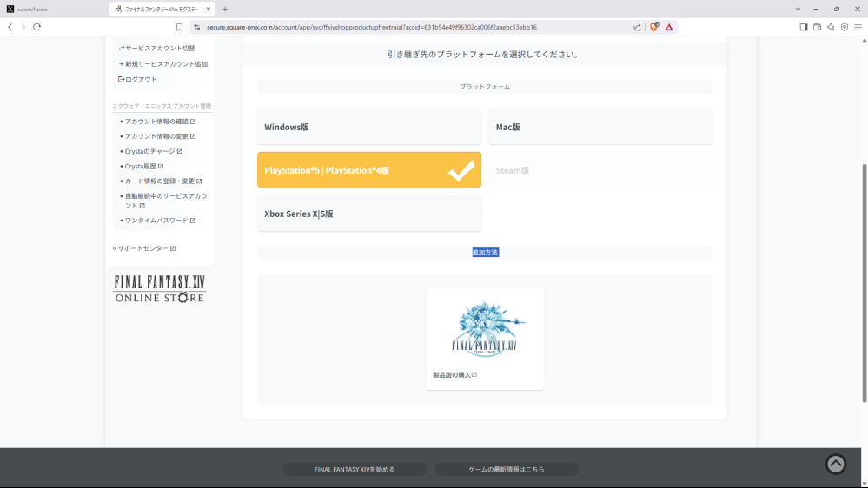Choose the Xbox Series X|S版 platform
Image resolution: width=868 pixels, height=488 pixels.
coord(368,214)
